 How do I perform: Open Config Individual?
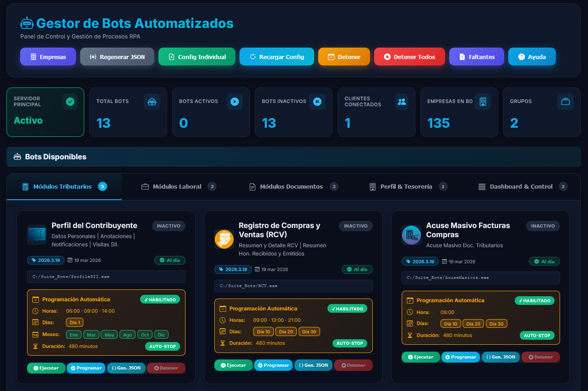coord(197,57)
